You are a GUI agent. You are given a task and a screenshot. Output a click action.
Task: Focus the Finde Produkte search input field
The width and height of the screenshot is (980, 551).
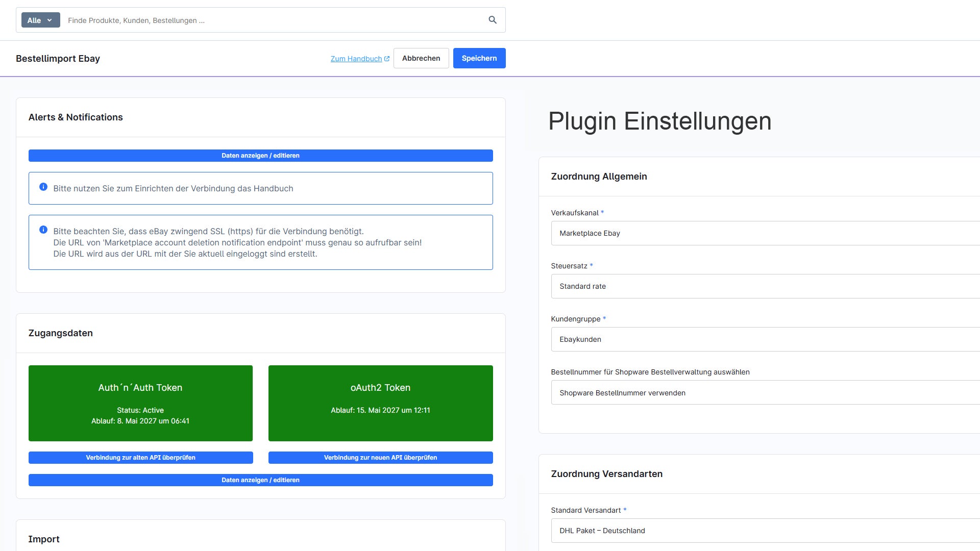(273, 20)
